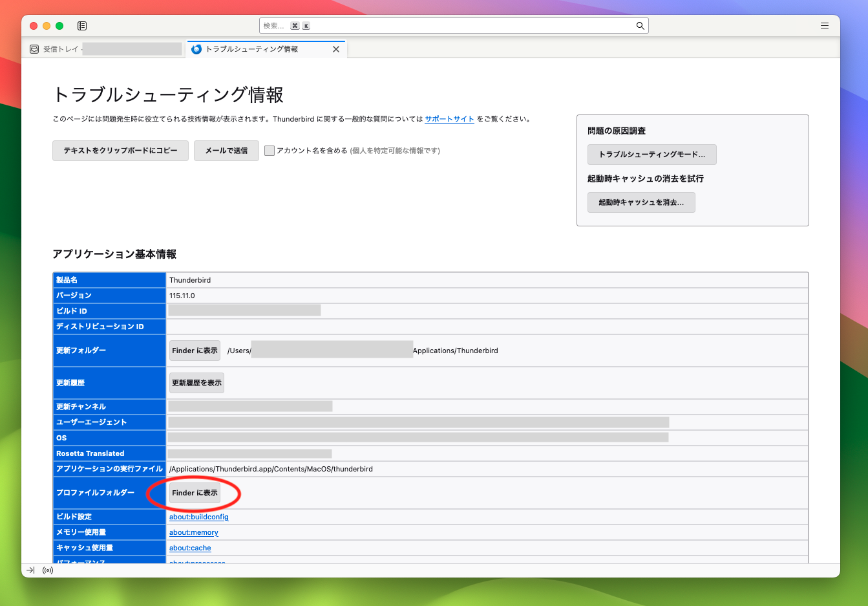Click 起動時キャッシュを消去 button
The height and width of the screenshot is (606, 868).
pyautogui.click(x=641, y=202)
